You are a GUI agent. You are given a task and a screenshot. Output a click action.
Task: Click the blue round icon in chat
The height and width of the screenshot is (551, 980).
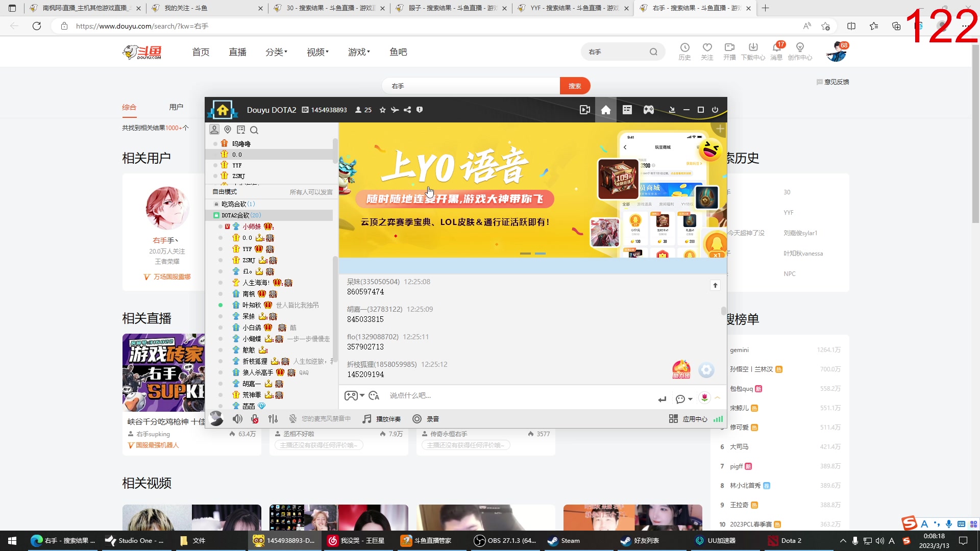tap(706, 370)
